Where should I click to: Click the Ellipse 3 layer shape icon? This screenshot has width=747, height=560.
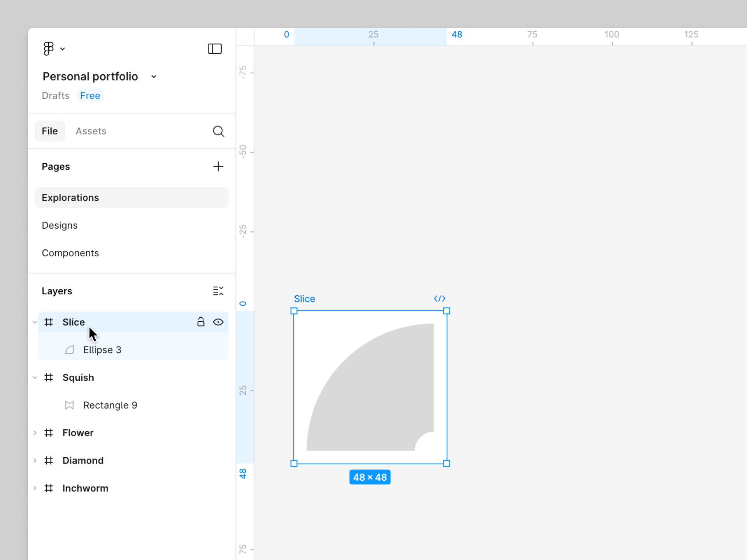(x=70, y=350)
